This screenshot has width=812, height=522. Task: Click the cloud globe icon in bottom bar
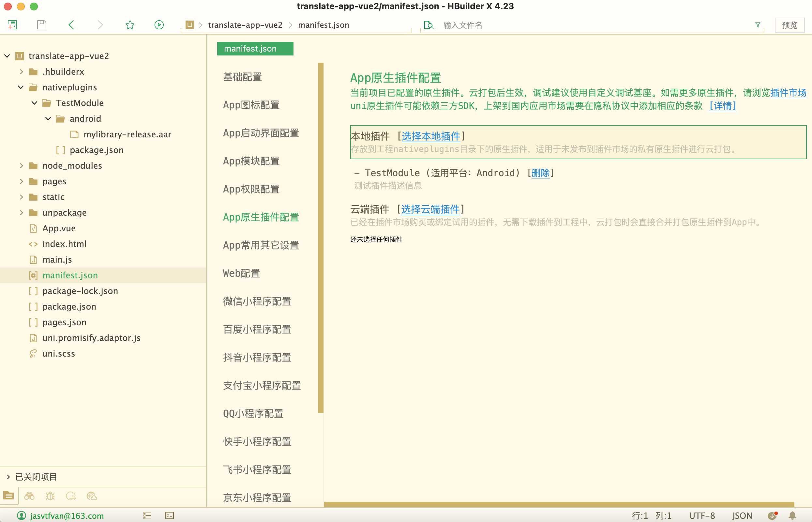click(92, 496)
